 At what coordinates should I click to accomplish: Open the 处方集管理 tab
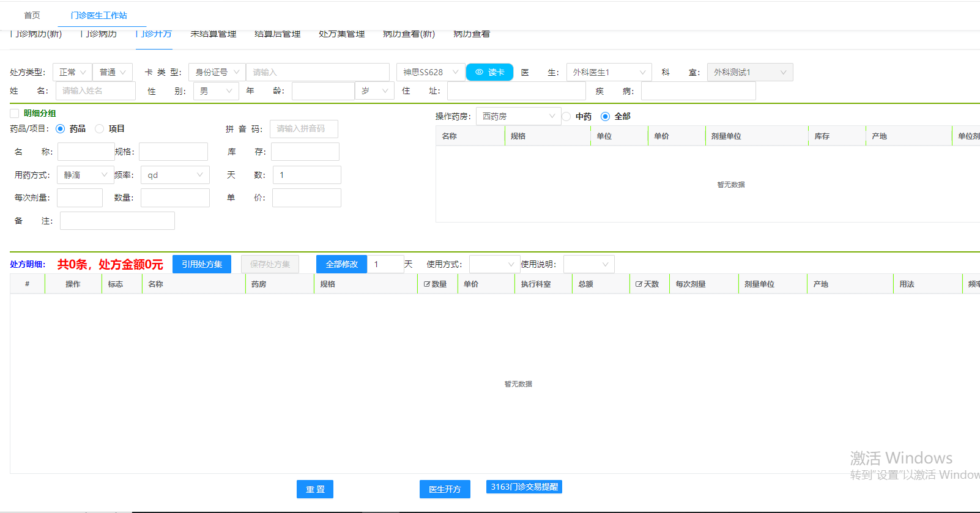[x=341, y=34]
